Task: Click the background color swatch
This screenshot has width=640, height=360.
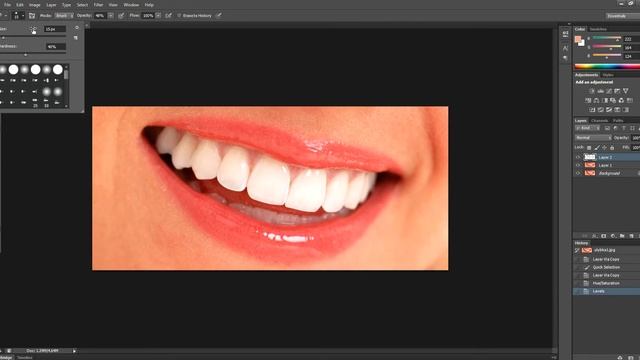Action: (582, 43)
